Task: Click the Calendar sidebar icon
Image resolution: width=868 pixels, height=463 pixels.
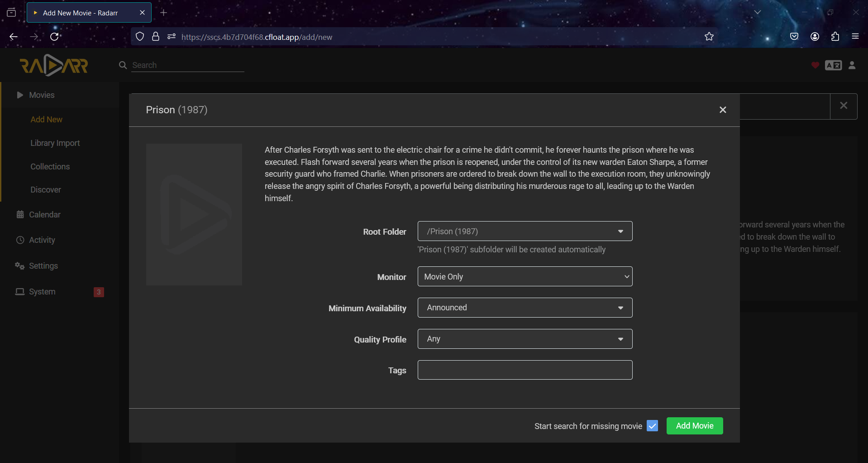Action: pos(20,215)
